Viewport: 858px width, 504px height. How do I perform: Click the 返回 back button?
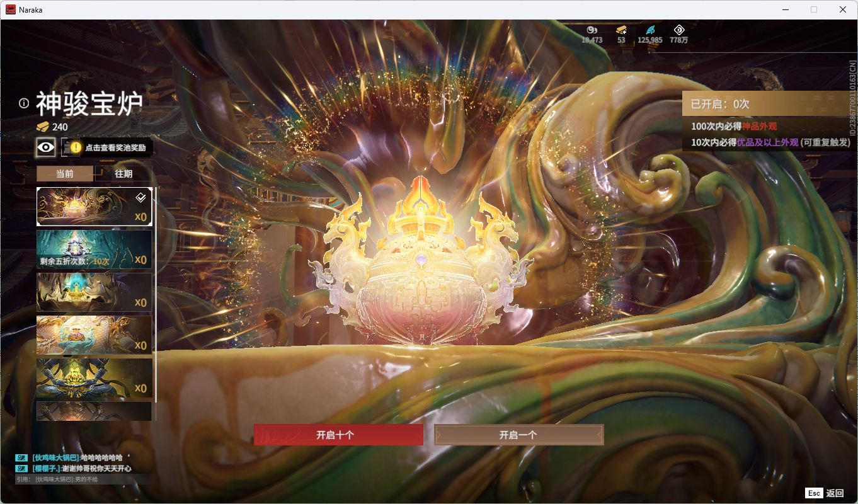point(835,493)
